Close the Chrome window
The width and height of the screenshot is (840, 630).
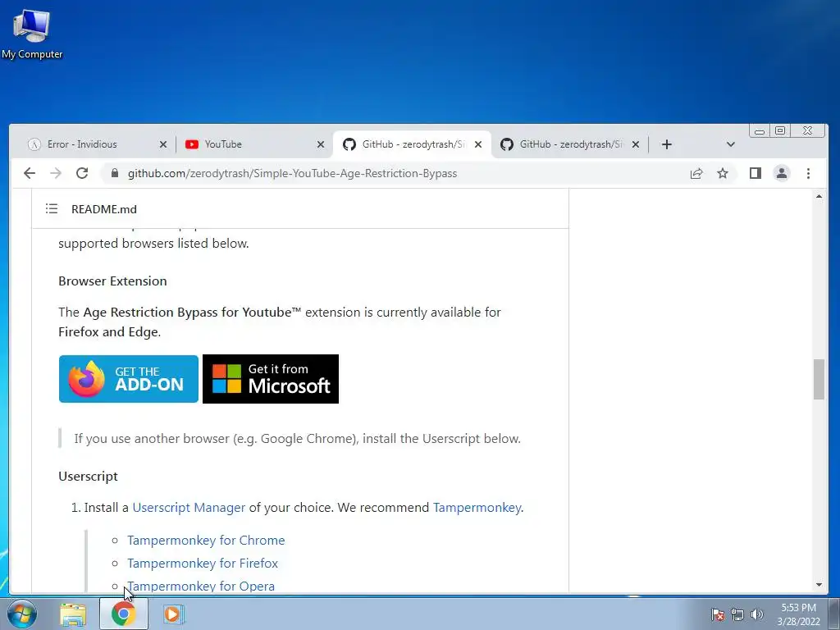click(x=807, y=130)
